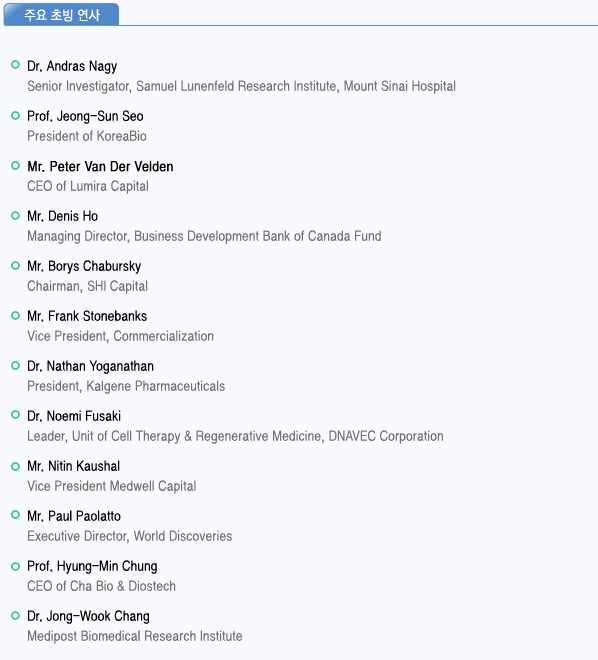598x660 pixels.
Task: Click the name Dr. Andras Nagy
Action: click(x=72, y=67)
